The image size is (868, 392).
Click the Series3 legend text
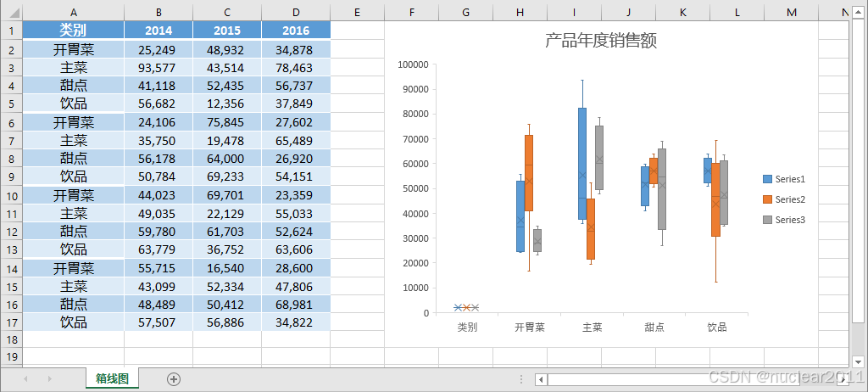click(x=790, y=220)
